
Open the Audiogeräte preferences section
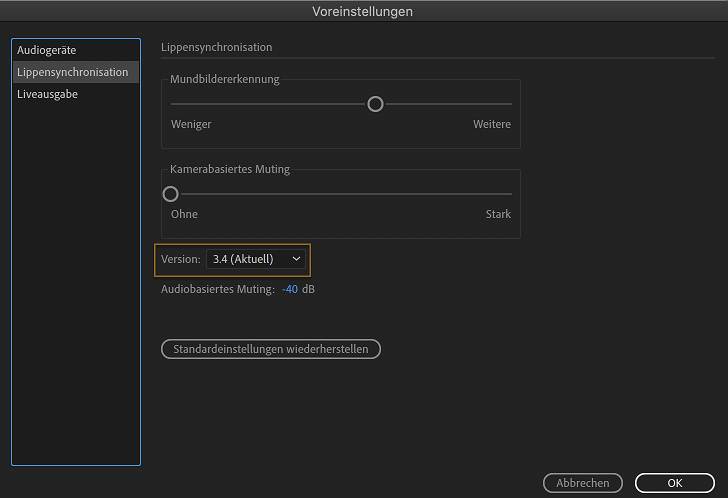click(x=46, y=50)
